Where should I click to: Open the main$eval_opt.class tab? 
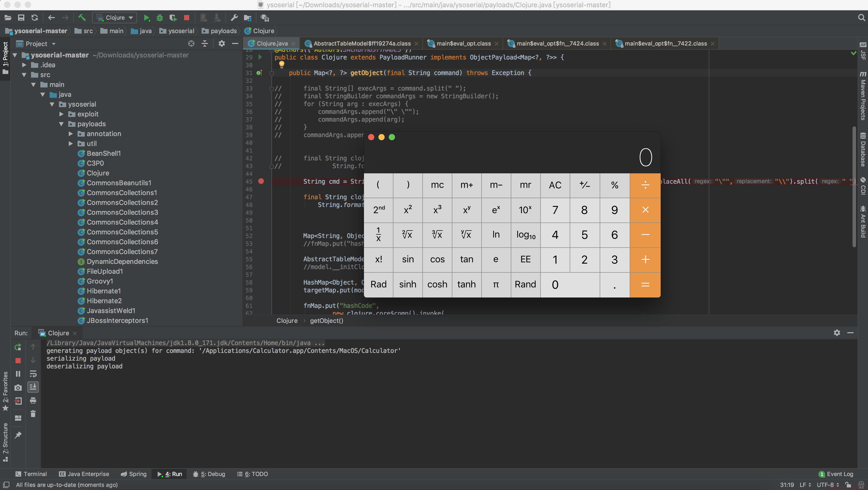pos(463,43)
